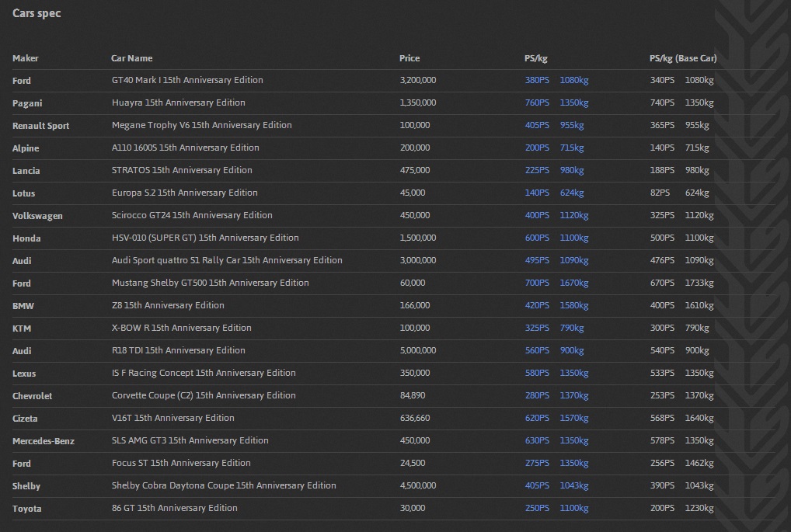This screenshot has height=532, width=791.
Task: Click the 1640kg base weight for Cizeta
Action: tap(699, 418)
